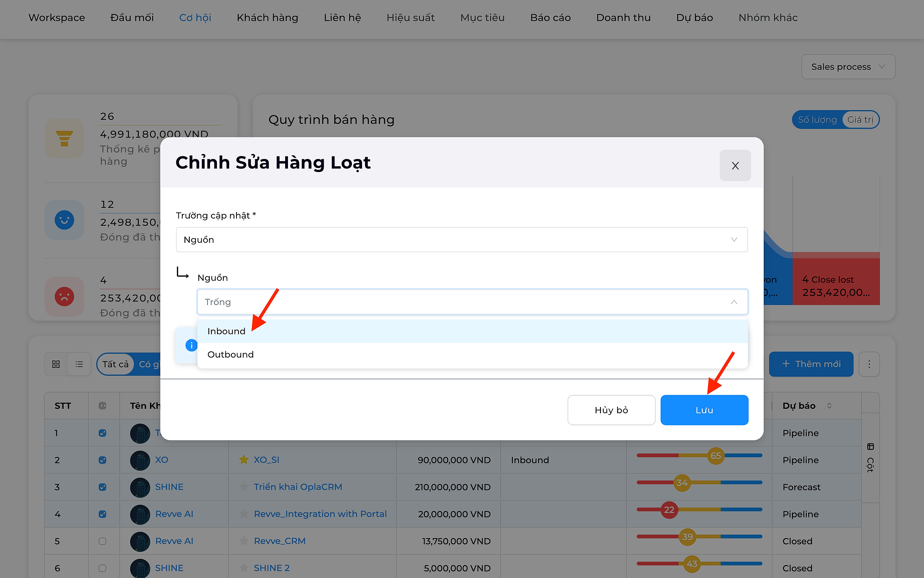The image size is (924, 578).
Task: Open the Cơ hội tab
Action: pyautogui.click(x=195, y=18)
